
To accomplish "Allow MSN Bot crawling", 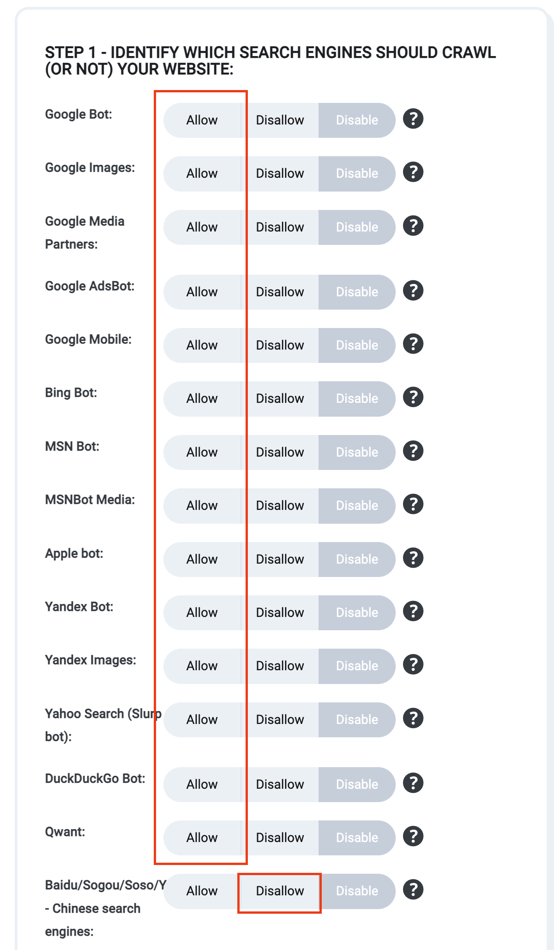I will 202,452.
